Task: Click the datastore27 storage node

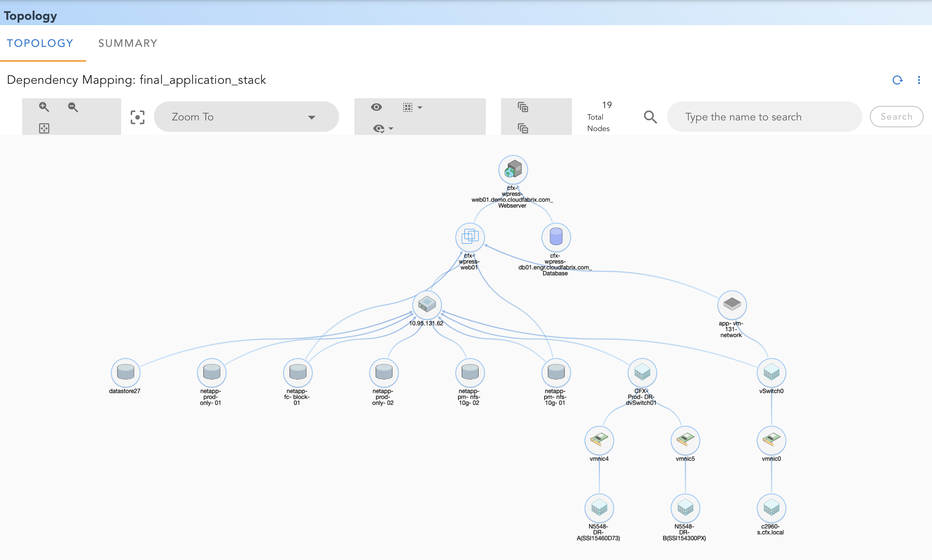Action: [x=125, y=373]
